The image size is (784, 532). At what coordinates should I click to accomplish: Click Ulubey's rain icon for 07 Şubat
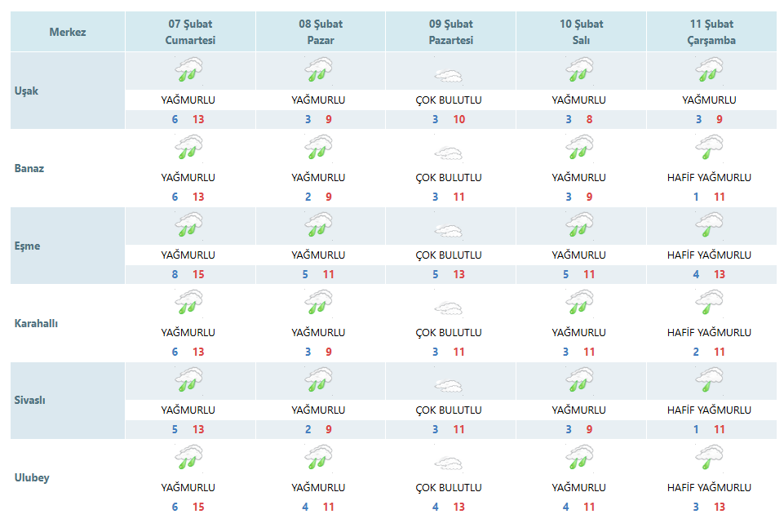[188, 457]
